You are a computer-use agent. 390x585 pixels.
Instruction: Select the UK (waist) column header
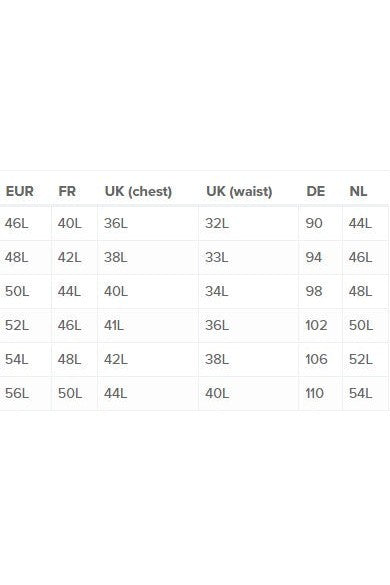click(239, 191)
